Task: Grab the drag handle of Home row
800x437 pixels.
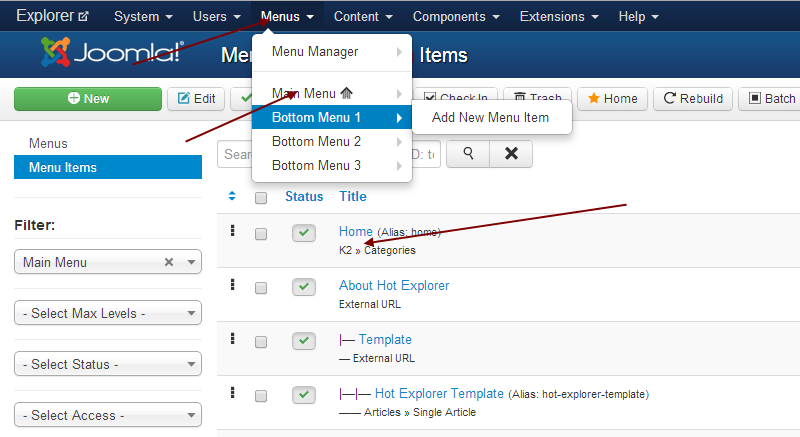Action: [x=233, y=231]
